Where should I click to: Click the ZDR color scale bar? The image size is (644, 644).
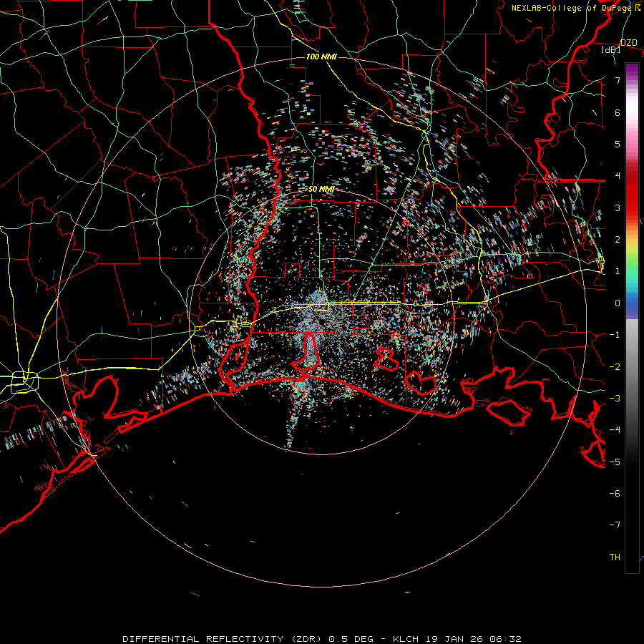(x=632, y=318)
